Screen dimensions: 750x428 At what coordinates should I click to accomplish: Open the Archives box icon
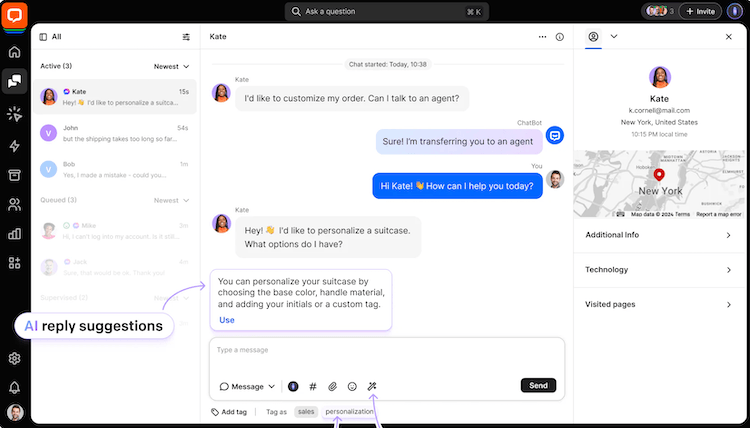[14, 175]
